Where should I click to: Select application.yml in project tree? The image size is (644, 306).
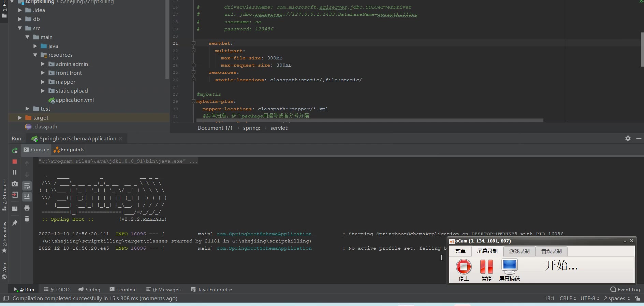[x=71, y=100]
